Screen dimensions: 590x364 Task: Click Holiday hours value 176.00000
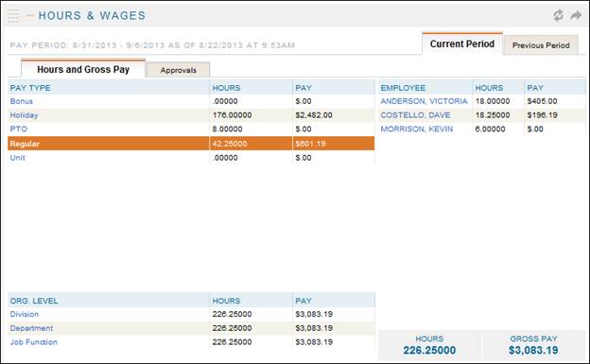point(232,115)
